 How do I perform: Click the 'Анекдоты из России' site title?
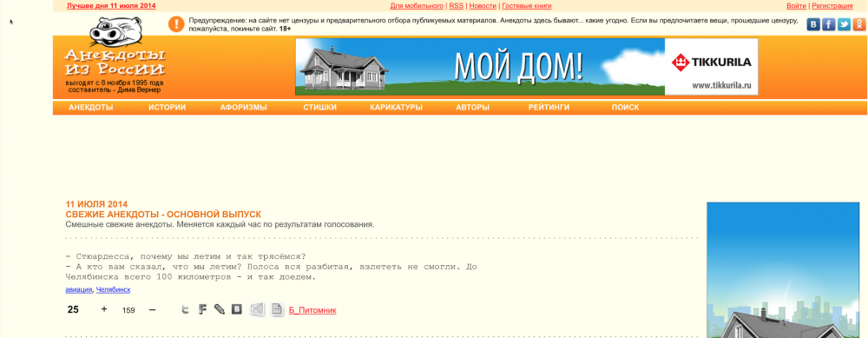[x=115, y=63]
